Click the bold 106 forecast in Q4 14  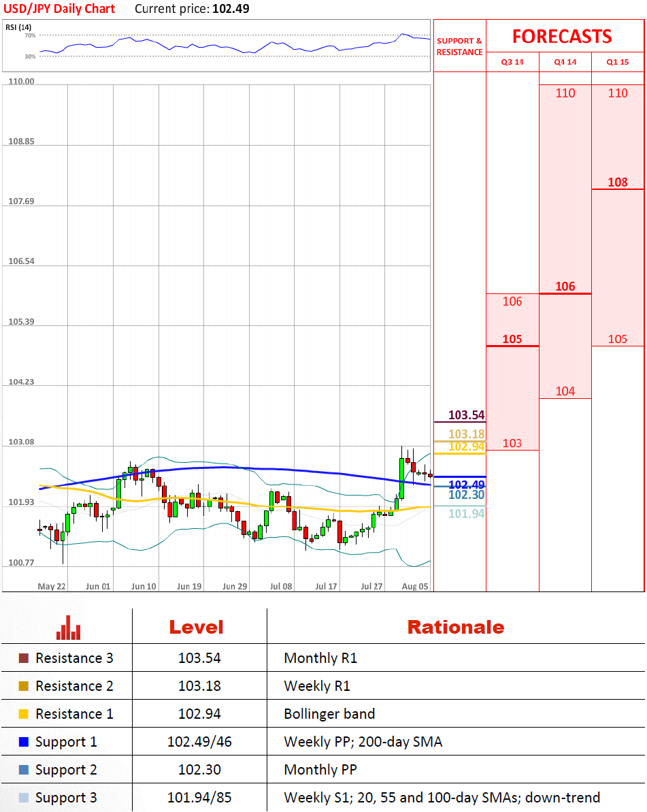[x=565, y=287]
